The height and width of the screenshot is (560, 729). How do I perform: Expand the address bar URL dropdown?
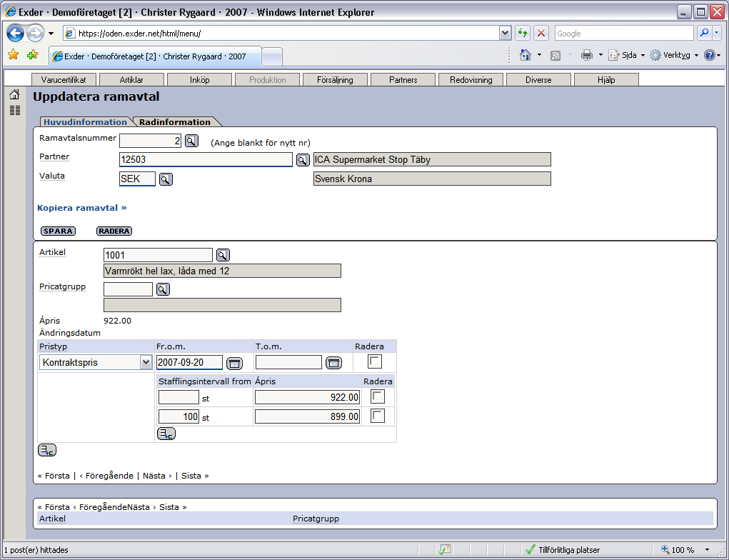[x=506, y=33]
